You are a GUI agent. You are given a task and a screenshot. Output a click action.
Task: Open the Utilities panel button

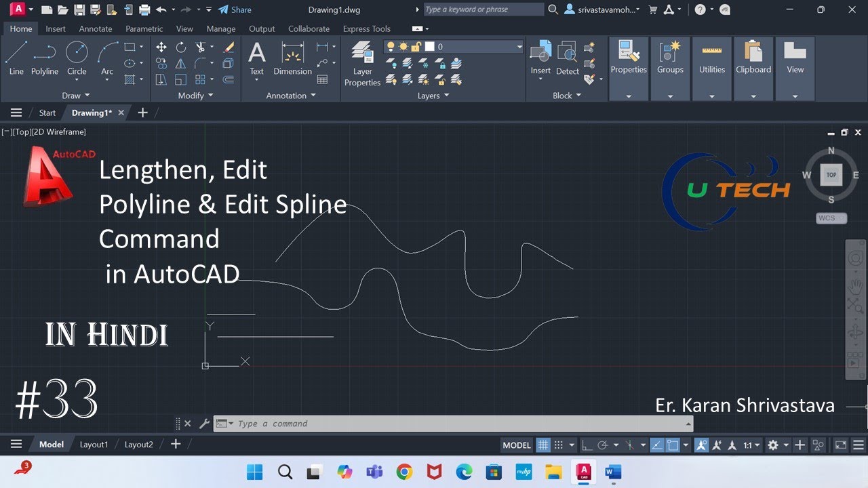tap(712, 69)
